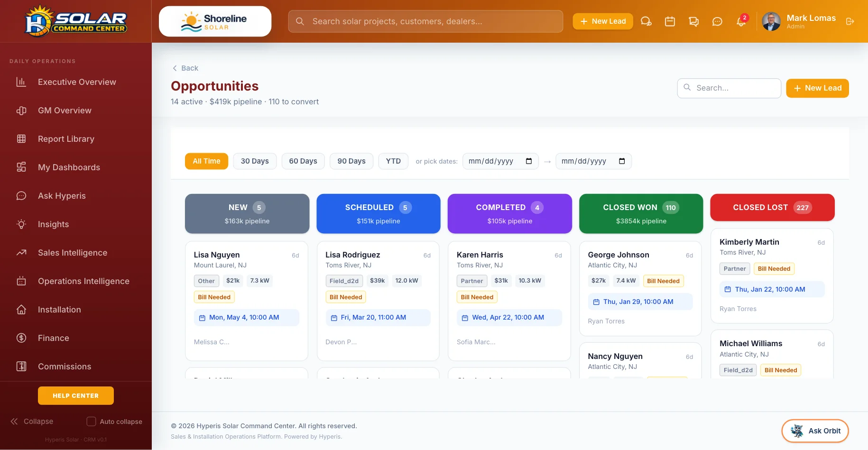Open the CLOSED WON column header

pyautogui.click(x=641, y=213)
